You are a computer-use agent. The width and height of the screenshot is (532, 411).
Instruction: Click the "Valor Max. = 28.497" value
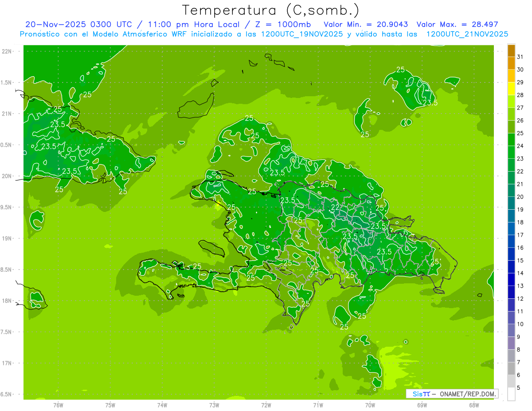point(457,24)
